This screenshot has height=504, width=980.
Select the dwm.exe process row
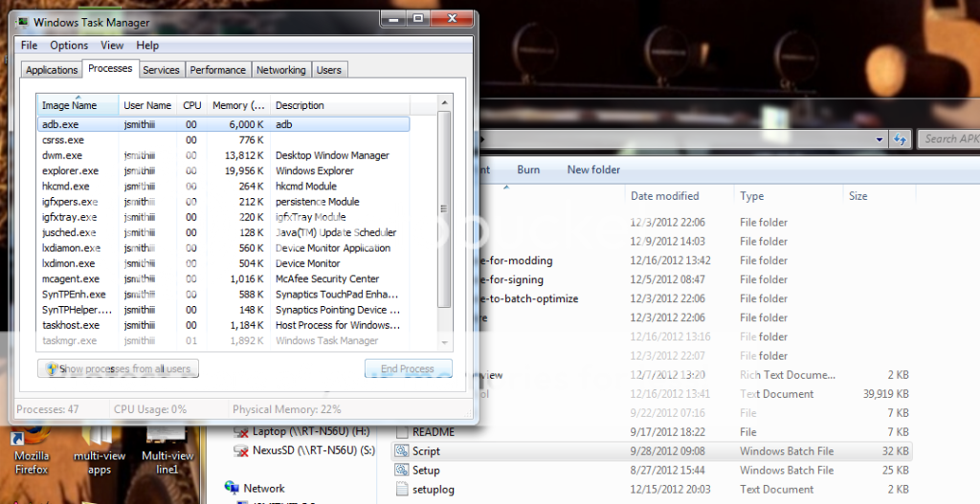224,156
